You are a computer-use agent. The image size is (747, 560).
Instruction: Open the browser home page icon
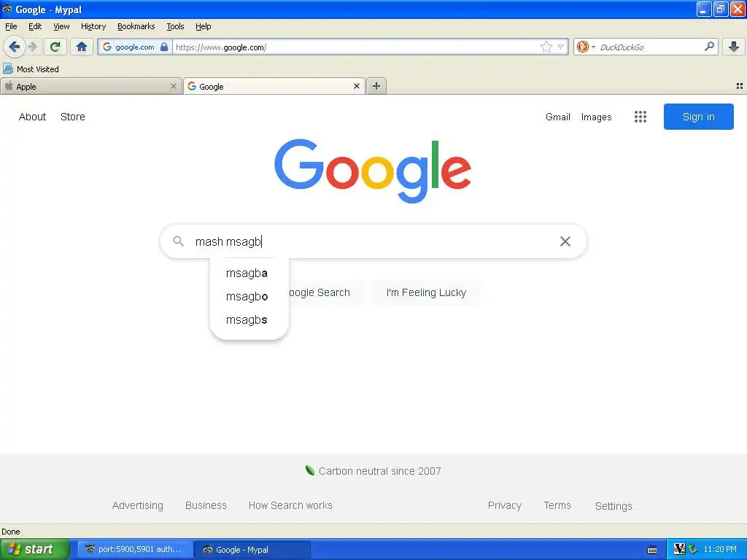(x=82, y=47)
